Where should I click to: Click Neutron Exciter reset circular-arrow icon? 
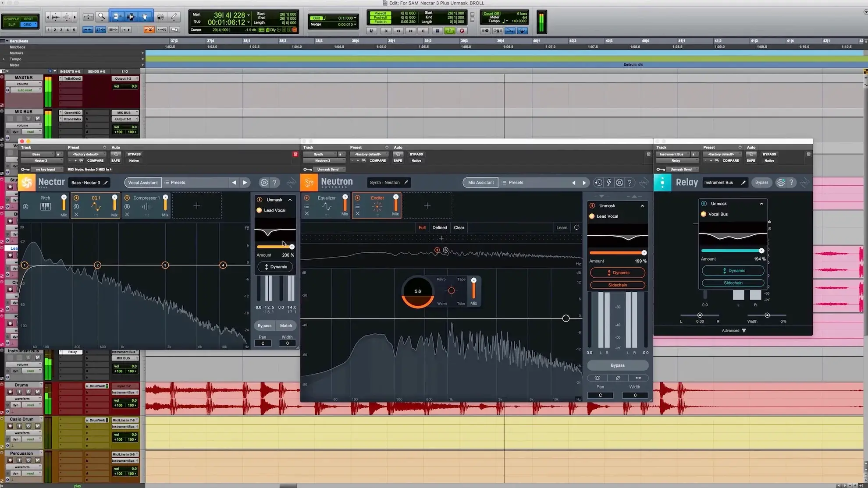(577, 227)
